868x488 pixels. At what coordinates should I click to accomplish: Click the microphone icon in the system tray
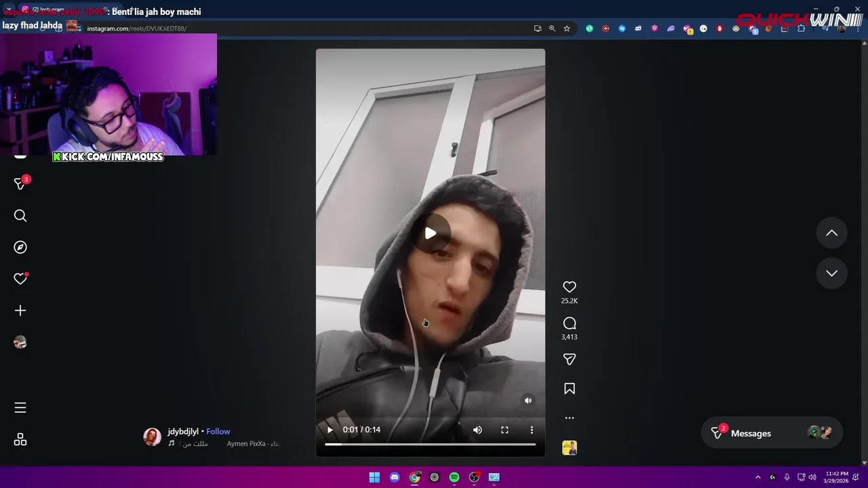point(787,477)
